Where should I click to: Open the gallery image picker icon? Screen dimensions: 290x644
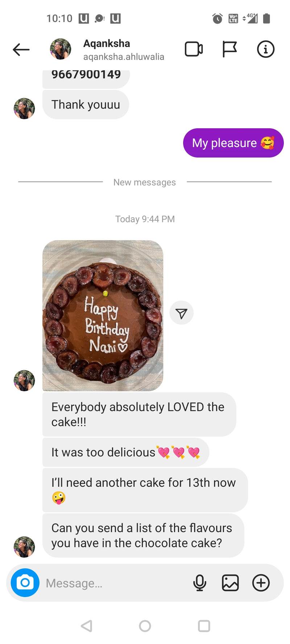click(x=230, y=583)
